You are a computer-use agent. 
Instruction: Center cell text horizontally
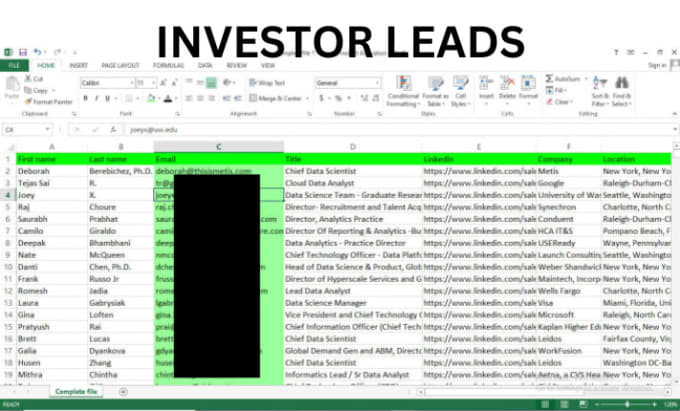200,98
